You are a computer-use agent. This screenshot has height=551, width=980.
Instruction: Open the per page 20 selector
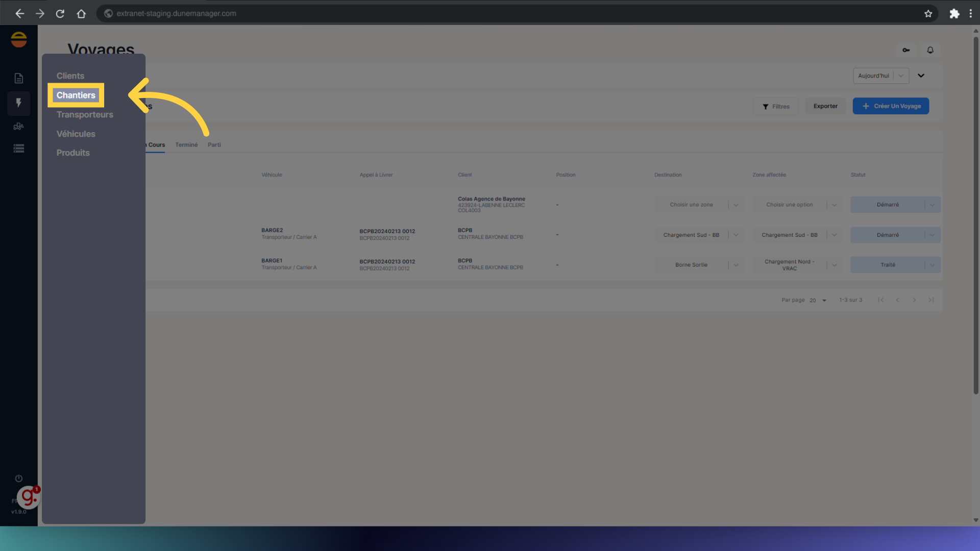tap(818, 300)
